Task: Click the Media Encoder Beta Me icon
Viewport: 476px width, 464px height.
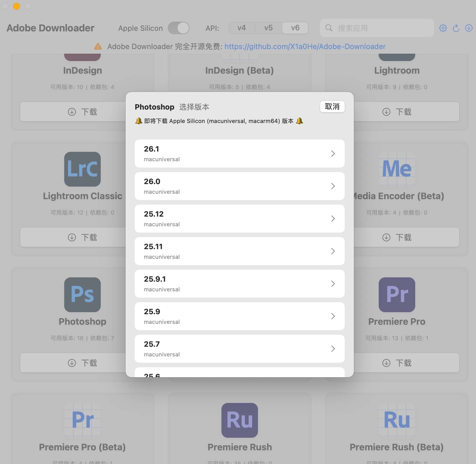Action: click(397, 169)
